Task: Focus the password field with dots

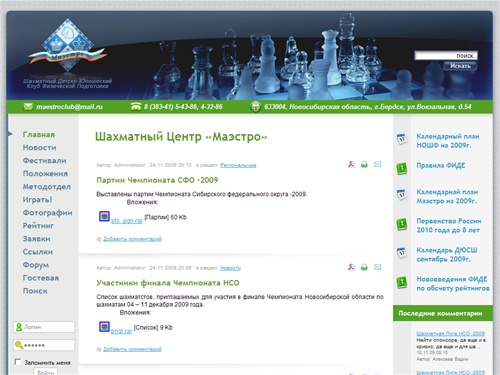Action: pyautogui.click(x=44, y=345)
